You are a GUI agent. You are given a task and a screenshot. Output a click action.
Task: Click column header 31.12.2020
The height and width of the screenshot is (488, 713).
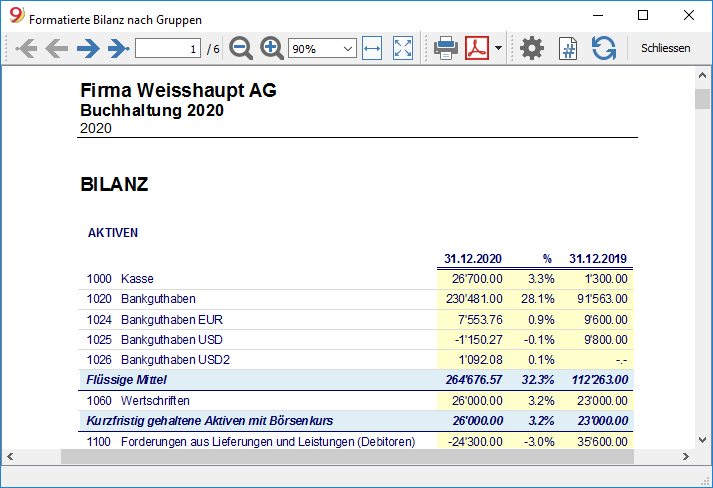click(x=473, y=258)
